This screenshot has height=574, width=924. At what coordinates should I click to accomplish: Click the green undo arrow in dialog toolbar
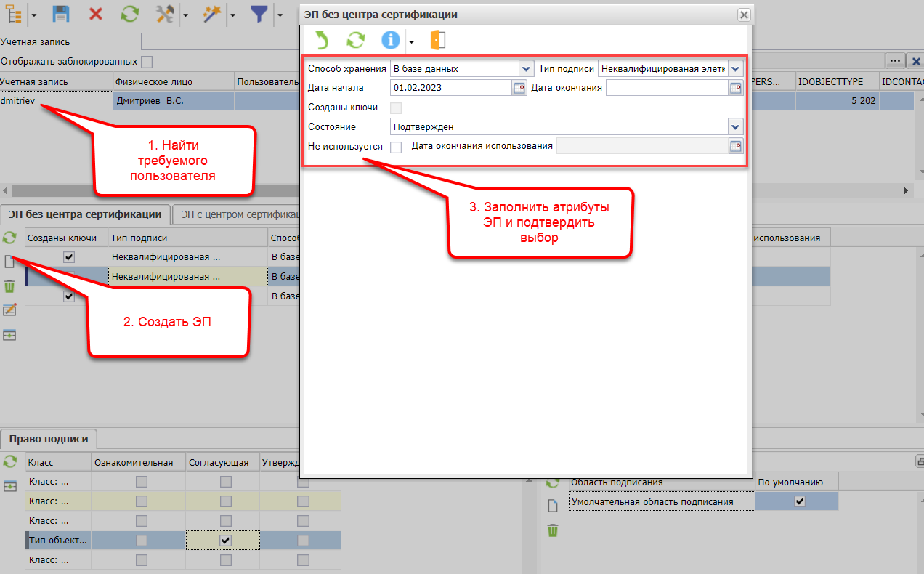coord(321,41)
